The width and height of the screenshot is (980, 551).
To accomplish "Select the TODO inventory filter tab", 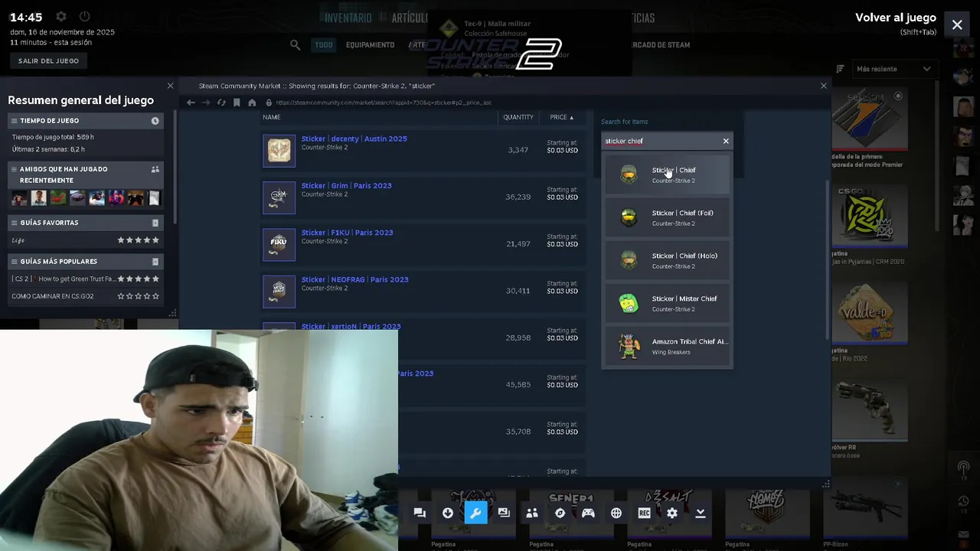I will (x=324, y=45).
